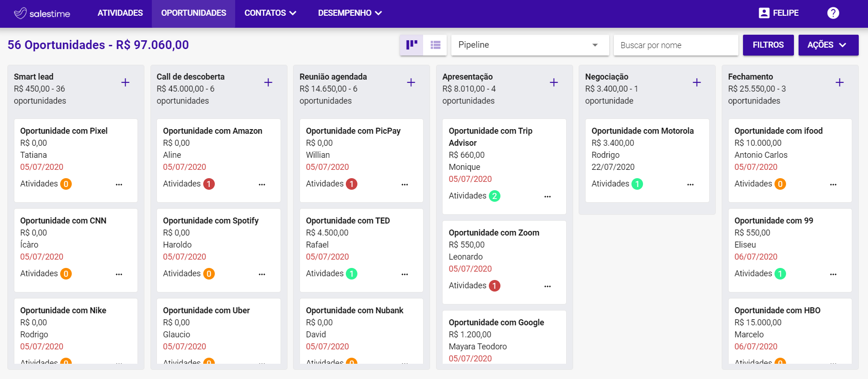The height and width of the screenshot is (379, 868).
Task: Expand the Desempenho menu
Action: tap(350, 13)
